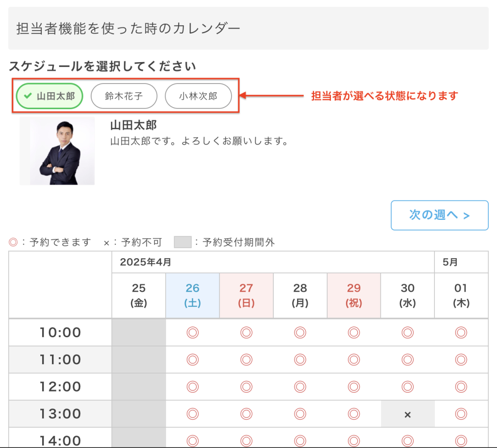The width and height of the screenshot is (497, 448).
Task: Click the 担当者機能を使った時のカレンダー heading
Action: tap(128, 28)
